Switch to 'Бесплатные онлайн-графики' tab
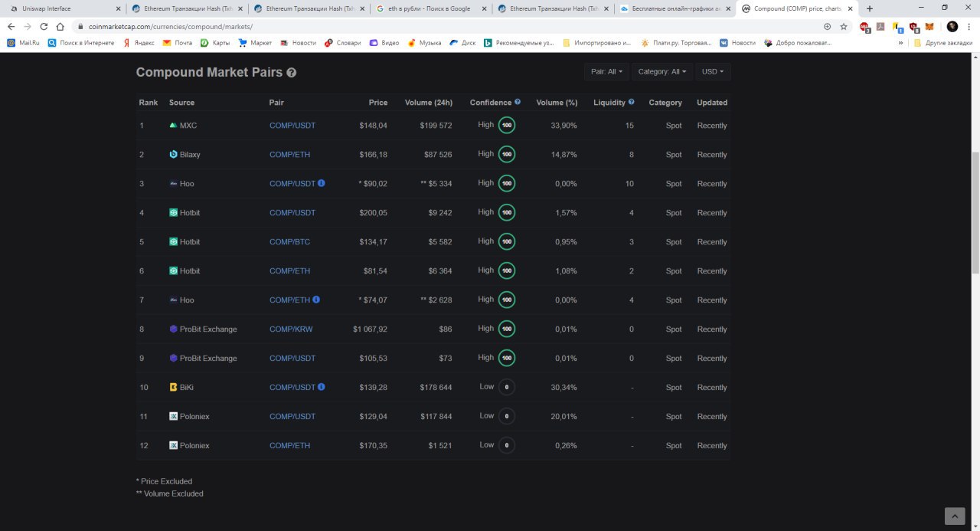 (x=674, y=8)
